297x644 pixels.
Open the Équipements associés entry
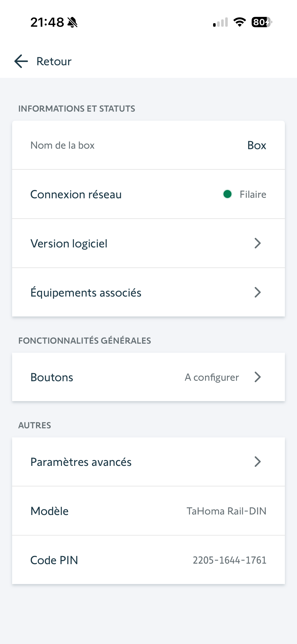pos(86,293)
